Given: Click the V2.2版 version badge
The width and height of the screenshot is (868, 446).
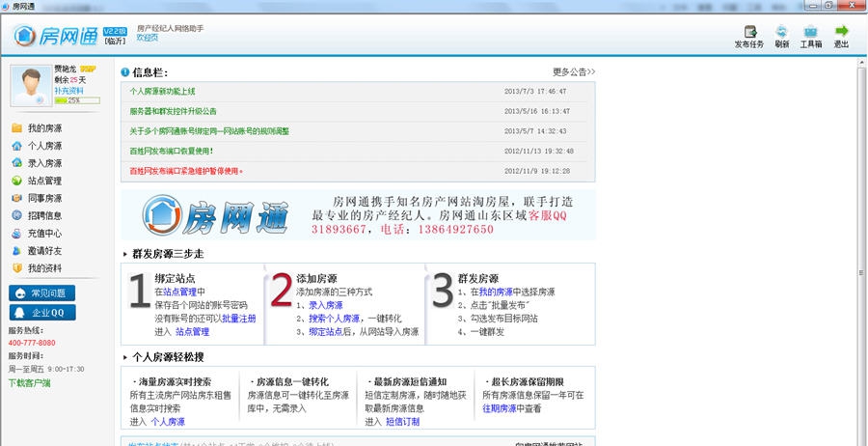Looking at the screenshot, I should 115,32.
